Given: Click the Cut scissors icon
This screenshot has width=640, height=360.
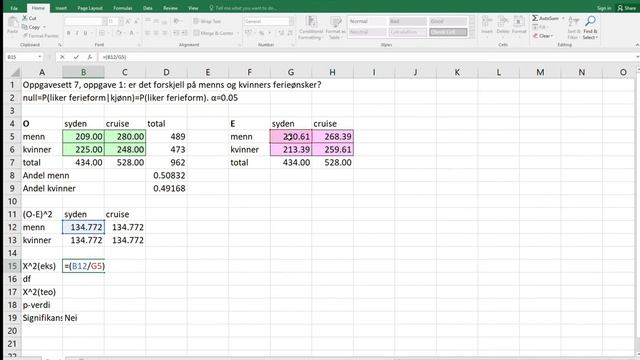Looking at the screenshot, I should point(25,18).
